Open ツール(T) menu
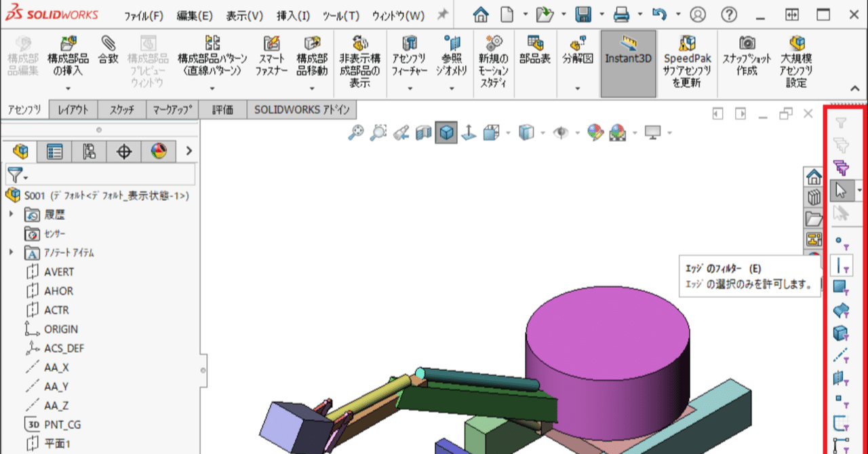This screenshot has width=868, height=454. [x=341, y=15]
